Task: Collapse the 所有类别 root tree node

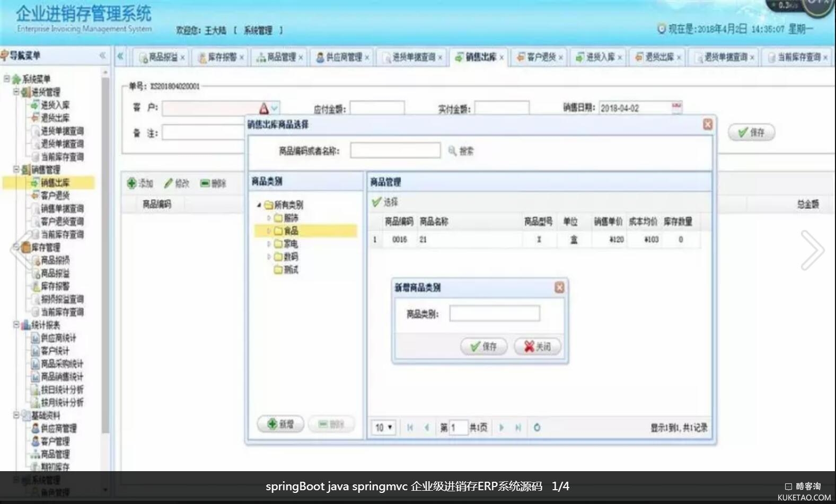Action: pyautogui.click(x=259, y=205)
